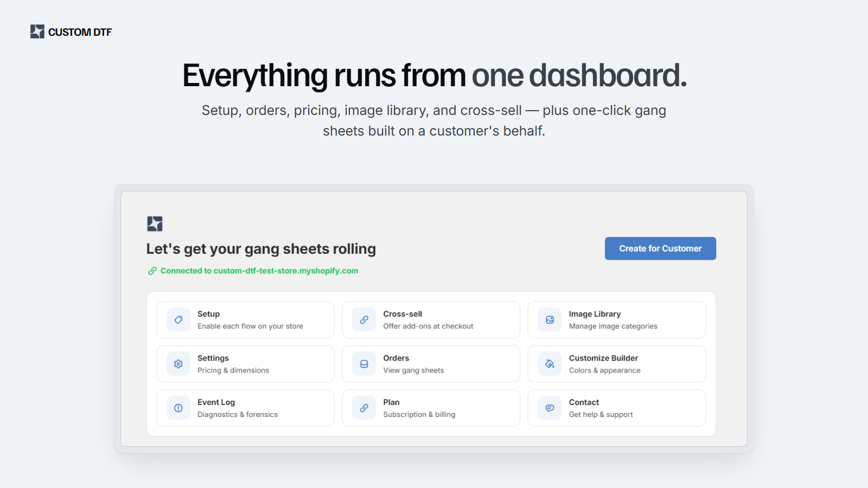Click the 'Offer add-ons at checkout' text
Screen dimensions: 868x488
pyautogui.click(x=428, y=326)
